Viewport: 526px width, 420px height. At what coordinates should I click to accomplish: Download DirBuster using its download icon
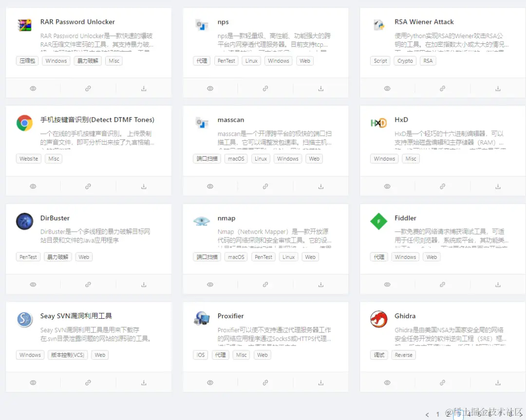(144, 285)
